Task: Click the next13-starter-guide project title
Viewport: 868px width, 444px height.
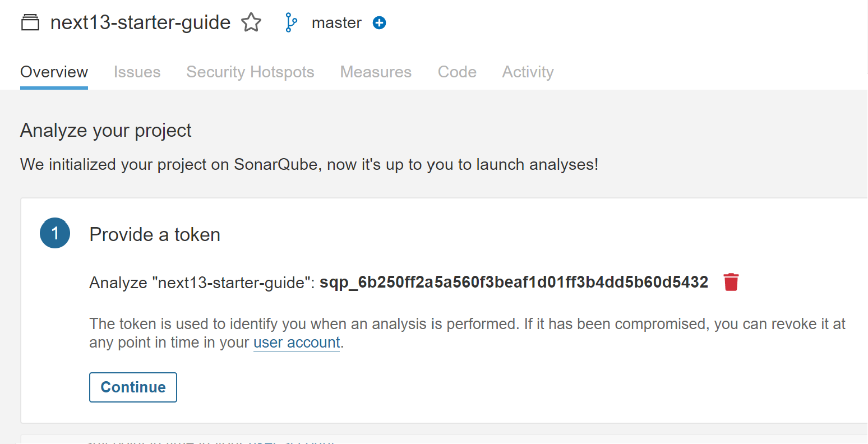Action: [140, 23]
